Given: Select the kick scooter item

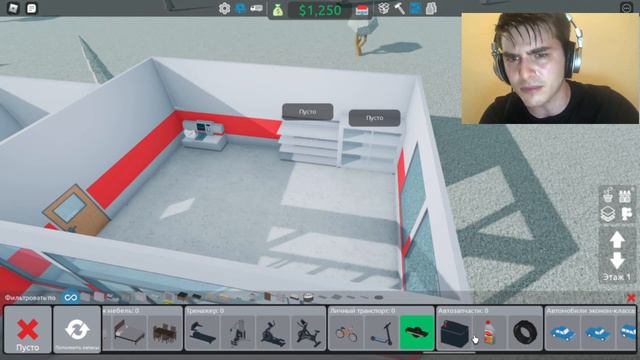Looking at the screenshot, I should coord(382,332).
